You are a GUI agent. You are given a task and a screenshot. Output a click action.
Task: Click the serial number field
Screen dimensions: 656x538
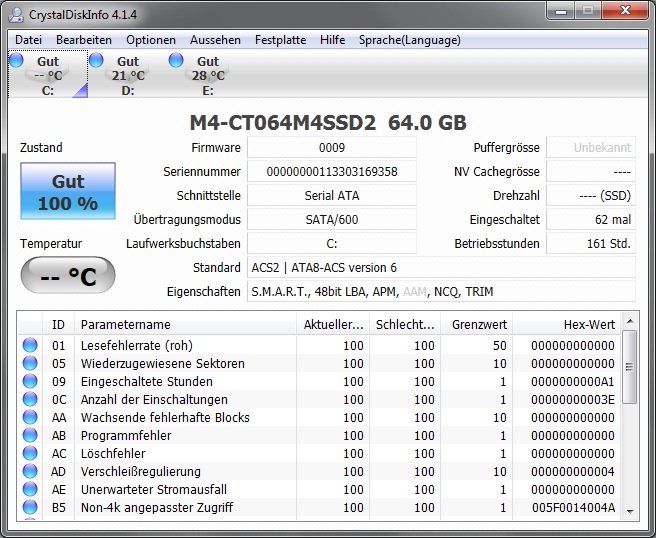[x=332, y=172]
